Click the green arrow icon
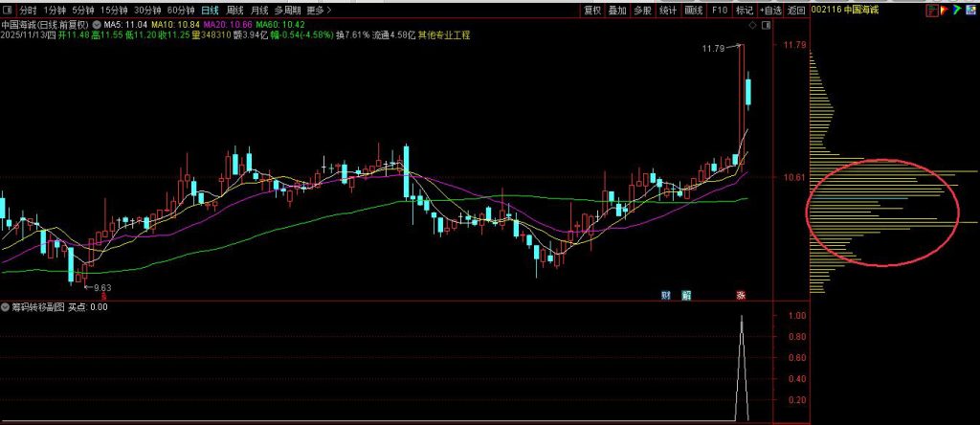The width and height of the screenshot is (980, 425). [956, 10]
